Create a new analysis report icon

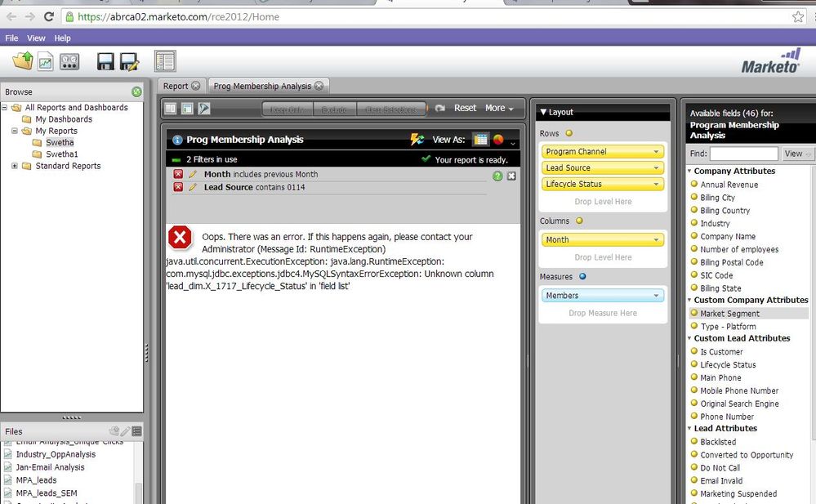point(45,61)
